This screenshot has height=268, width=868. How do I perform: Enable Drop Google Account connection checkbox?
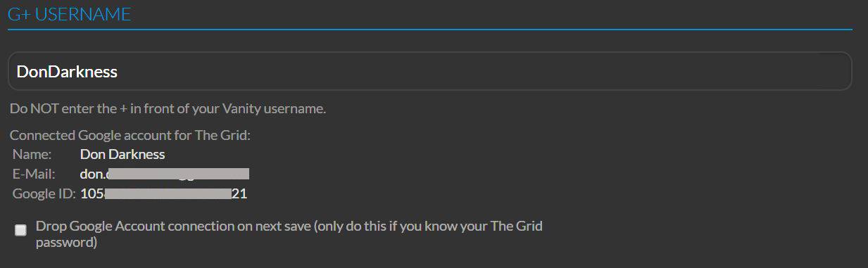[21, 229]
